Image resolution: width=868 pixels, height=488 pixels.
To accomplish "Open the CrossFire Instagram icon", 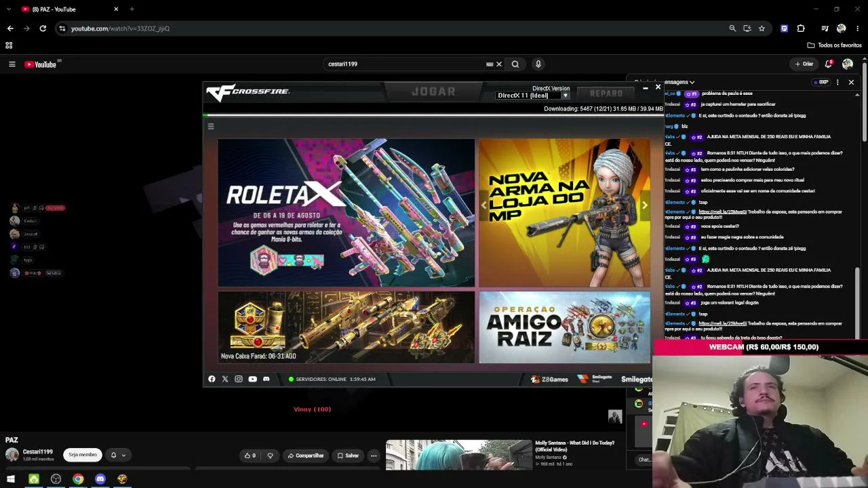I will [239, 379].
